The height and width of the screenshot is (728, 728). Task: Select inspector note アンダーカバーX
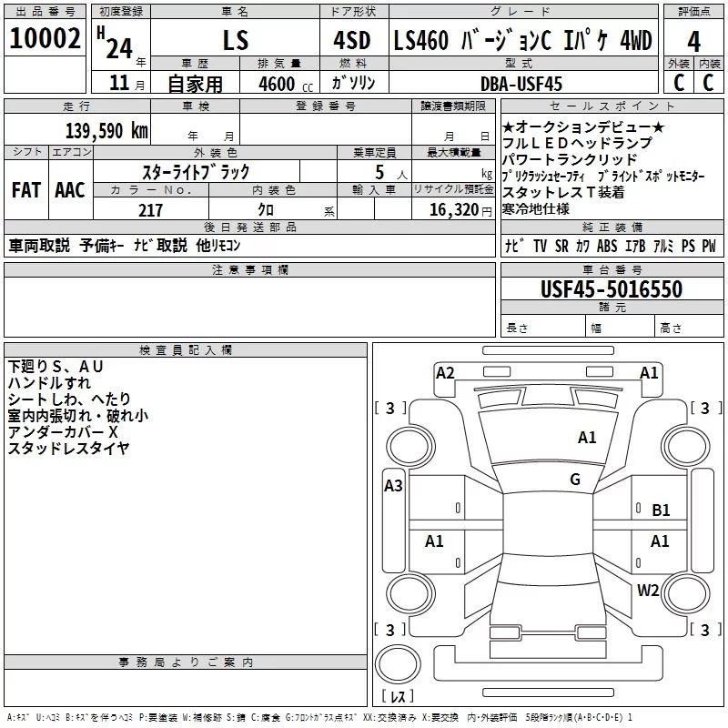click(63, 431)
